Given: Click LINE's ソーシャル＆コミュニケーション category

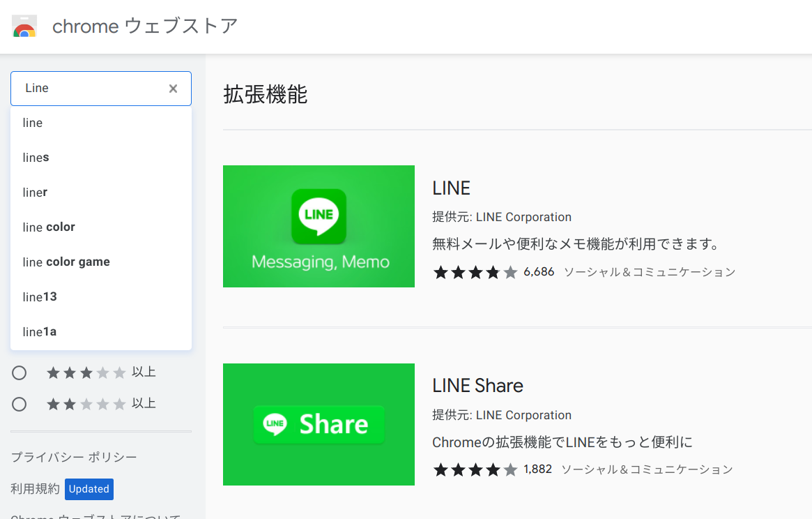Looking at the screenshot, I should pyautogui.click(x=650, y=272).
